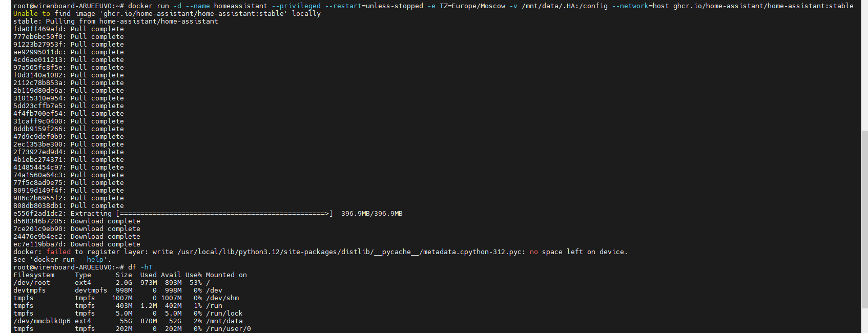This screenshot has width=868, height=333.
Task: Click layer line '4cd6ae011213: Pull complete'
Action: (69, 60)
